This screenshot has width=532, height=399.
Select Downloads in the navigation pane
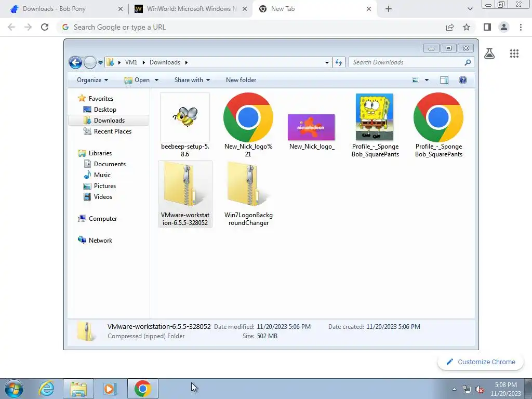(x=109, y=121)
